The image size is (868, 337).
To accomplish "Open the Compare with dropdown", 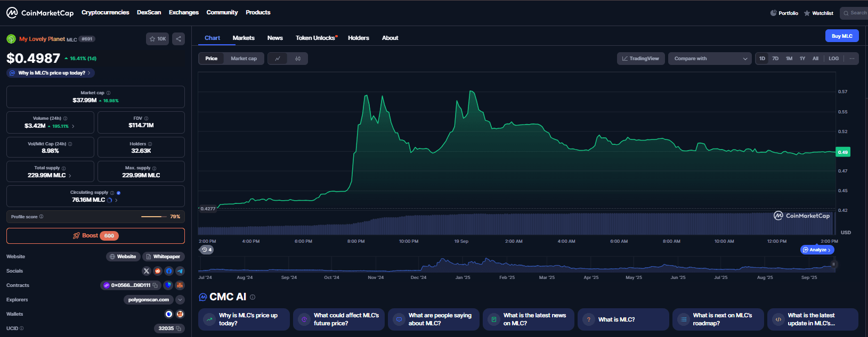I will pos(710,59).
